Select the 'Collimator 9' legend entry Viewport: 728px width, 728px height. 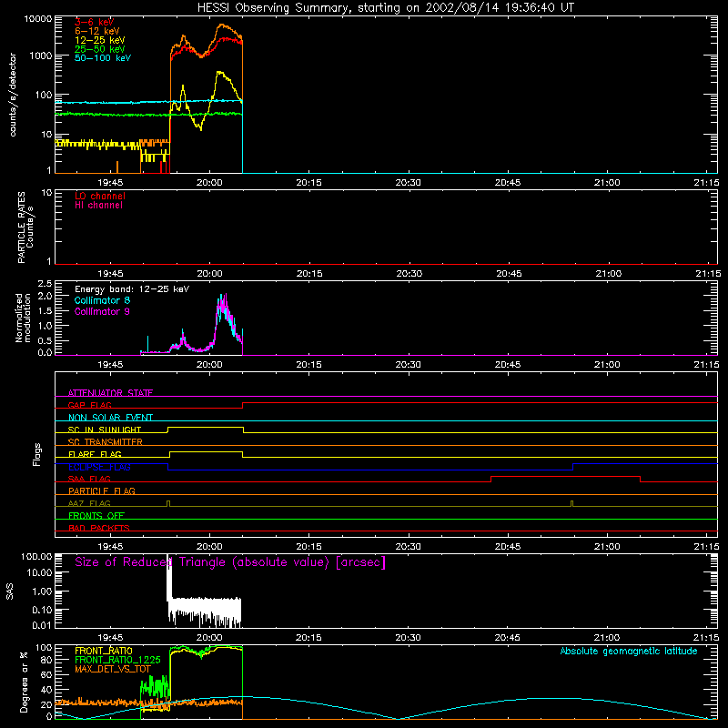click(102, 311)
